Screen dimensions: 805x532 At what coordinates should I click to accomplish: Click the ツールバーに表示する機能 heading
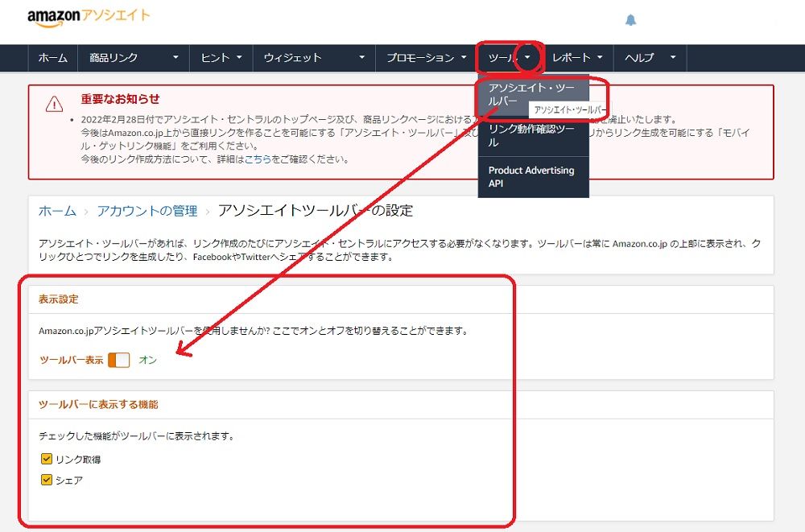coord(98,405)
